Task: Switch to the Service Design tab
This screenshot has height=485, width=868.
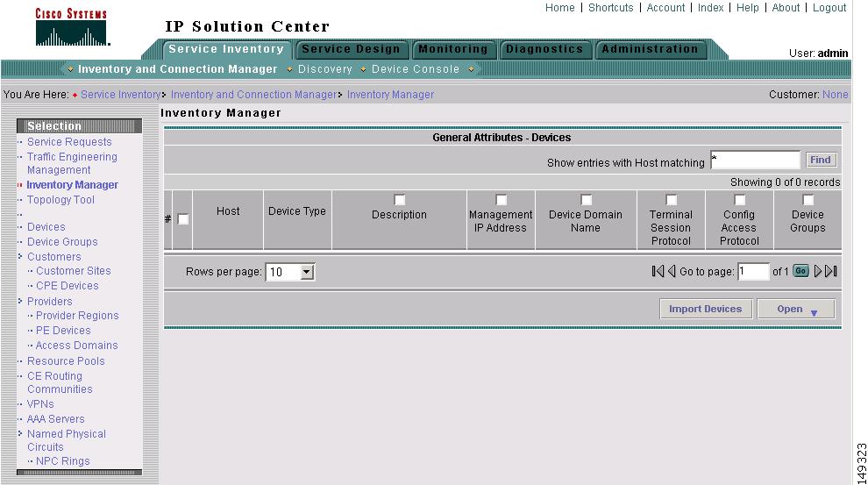Action: [351, 49]
